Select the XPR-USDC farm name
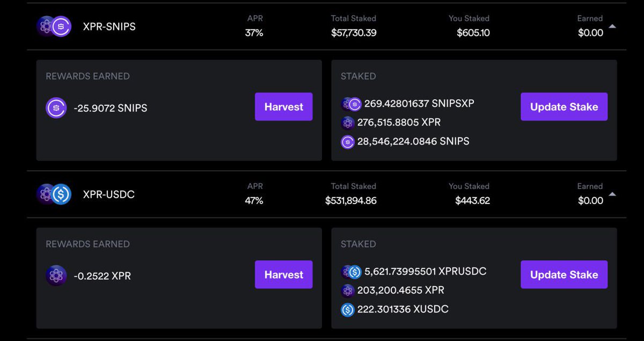Screen dimensions: 644x341 coord(109,194)
